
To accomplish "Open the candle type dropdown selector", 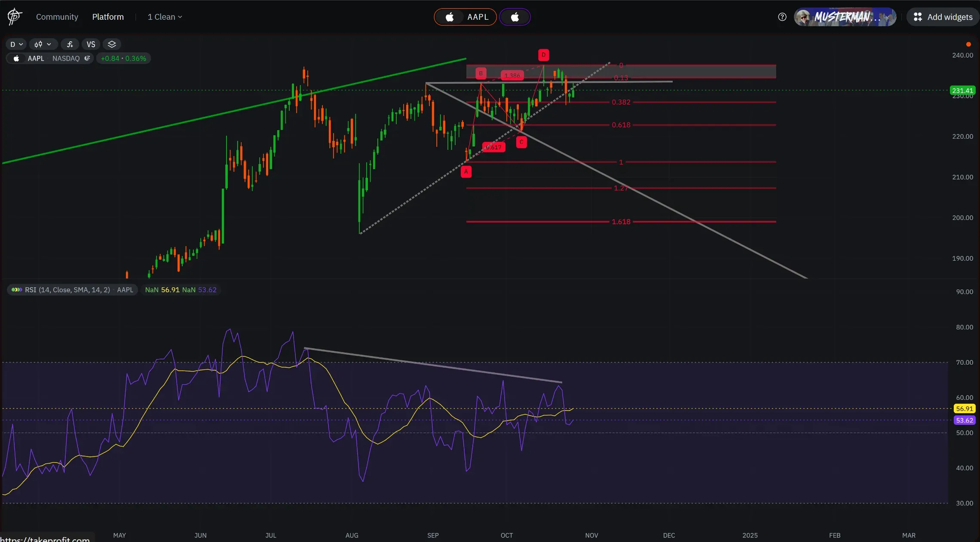I will point(41,44).
